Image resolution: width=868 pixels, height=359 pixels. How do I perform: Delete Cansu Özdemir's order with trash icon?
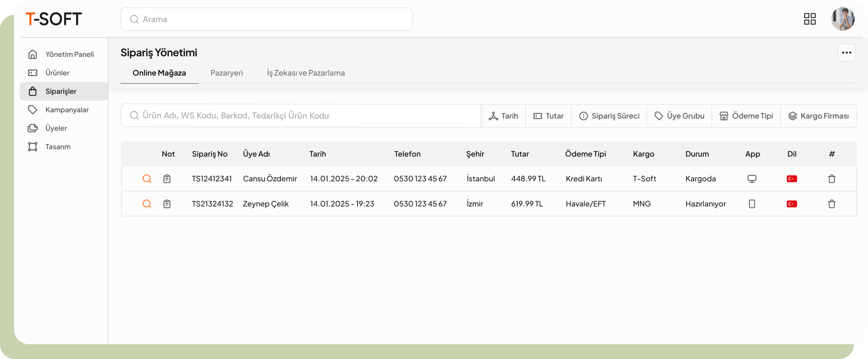(x=831, y=179)
